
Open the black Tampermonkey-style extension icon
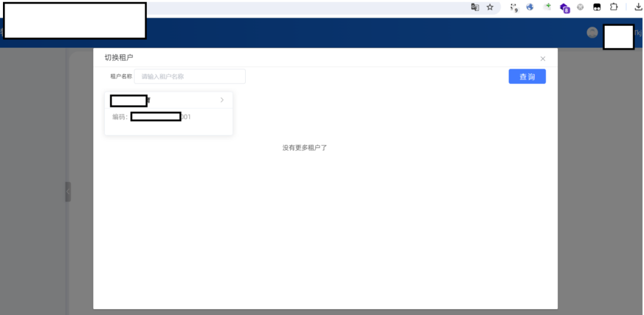click(597, 7)
